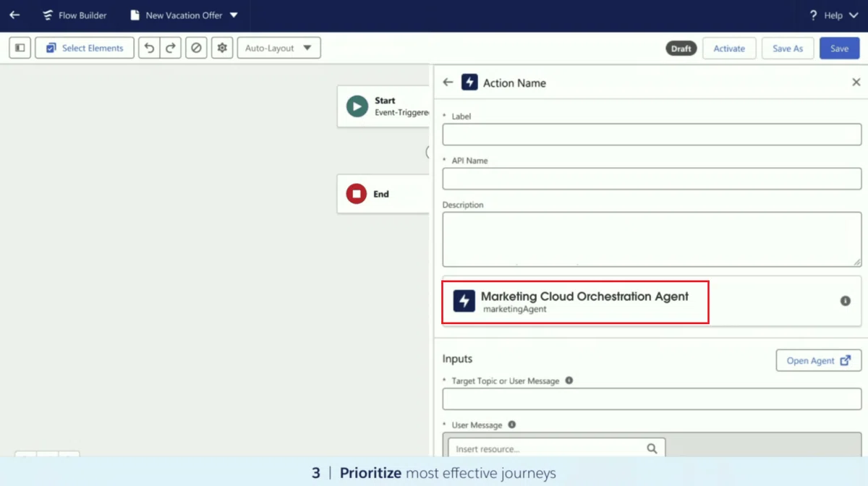Screen dimensions: 868x486
Task: Toggle the left toolbox panel icon
Action: pos(20,48)
